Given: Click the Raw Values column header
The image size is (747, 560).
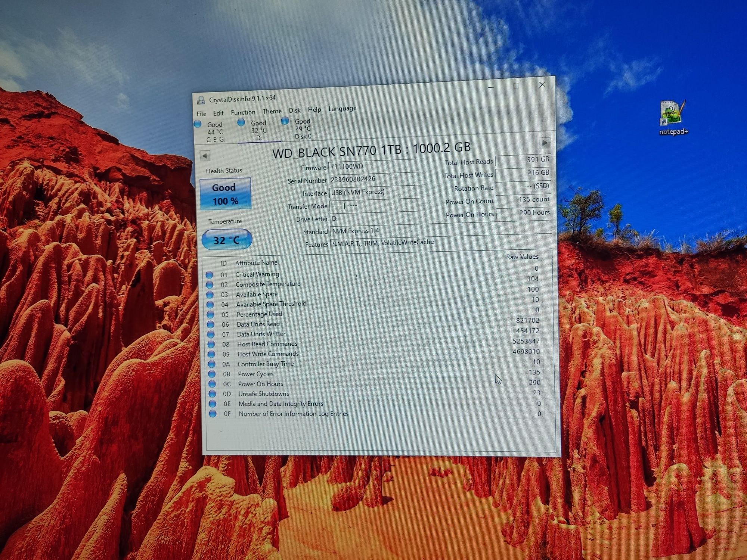Looking at the screenshot, I should pos(522,257).
